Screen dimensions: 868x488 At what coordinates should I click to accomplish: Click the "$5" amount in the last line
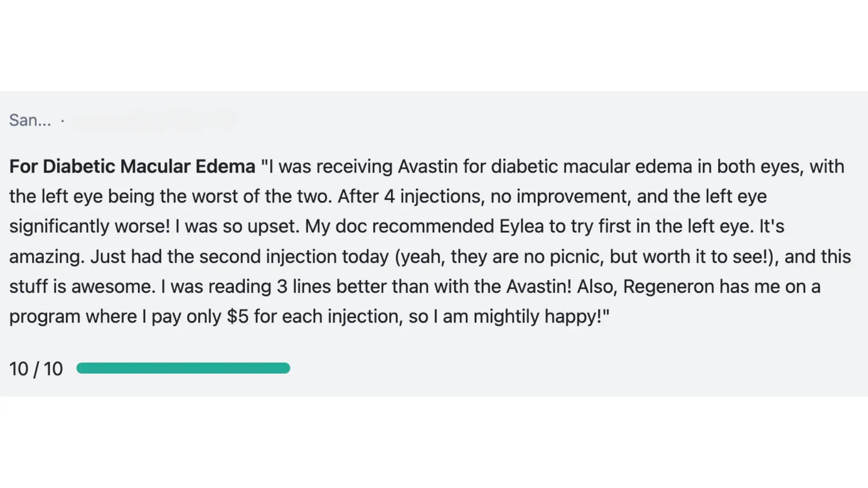(238, 317)
